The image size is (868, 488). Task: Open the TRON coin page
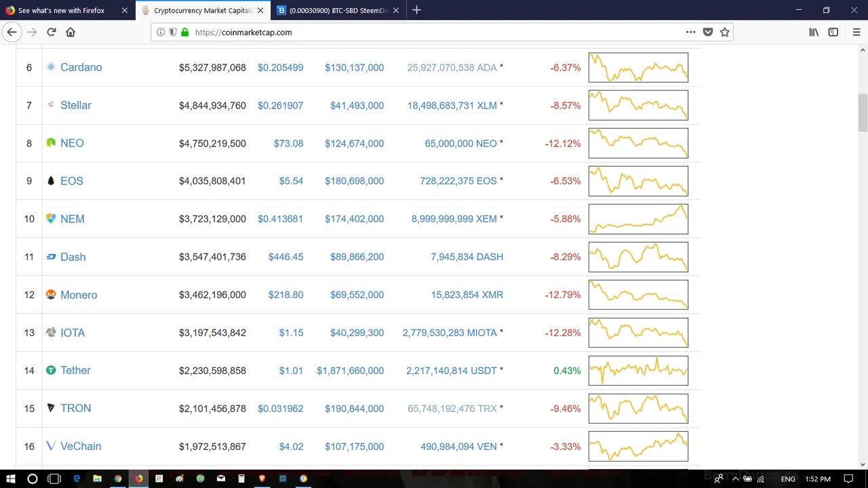[75, 409]
